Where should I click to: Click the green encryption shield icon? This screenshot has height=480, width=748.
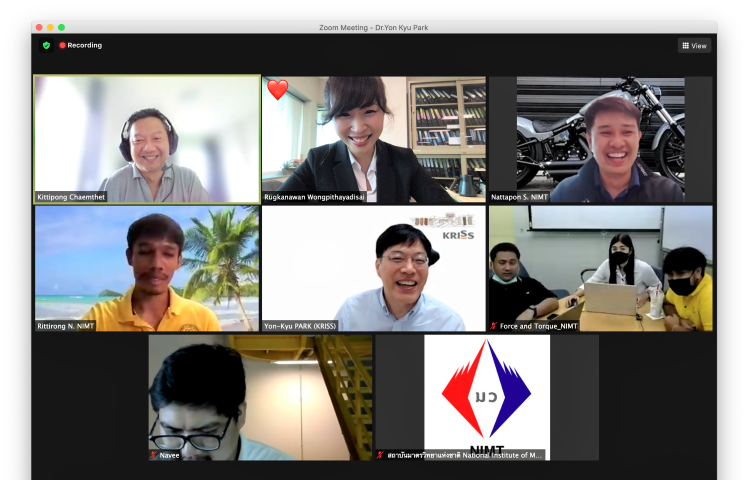46,45
